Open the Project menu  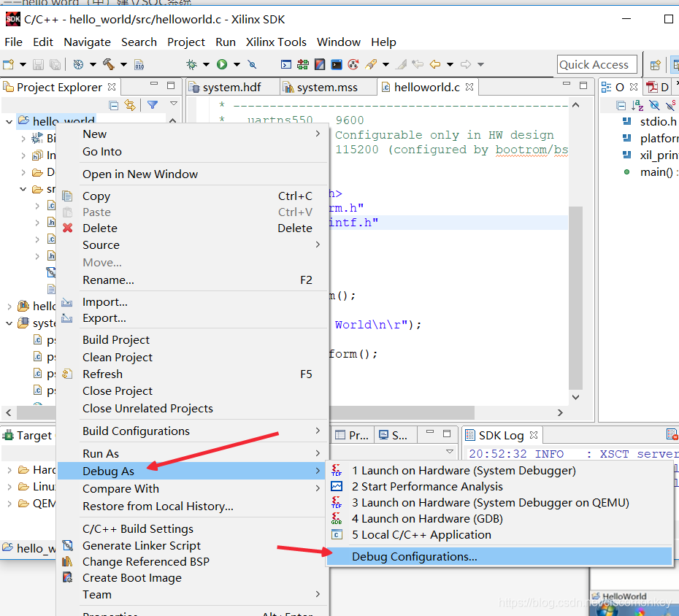point(185,42)
